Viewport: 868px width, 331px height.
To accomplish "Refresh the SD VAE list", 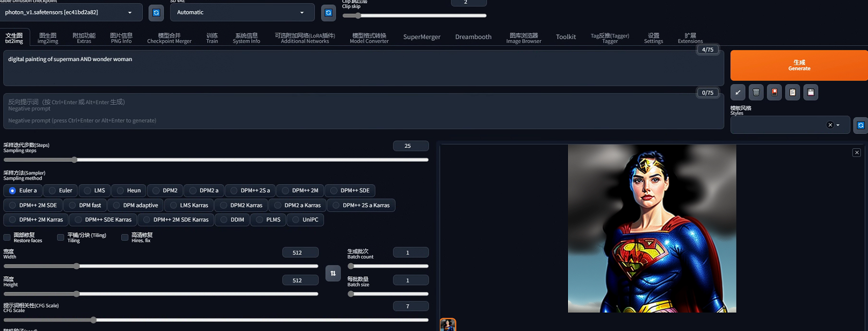I will (x=328, y=12).
